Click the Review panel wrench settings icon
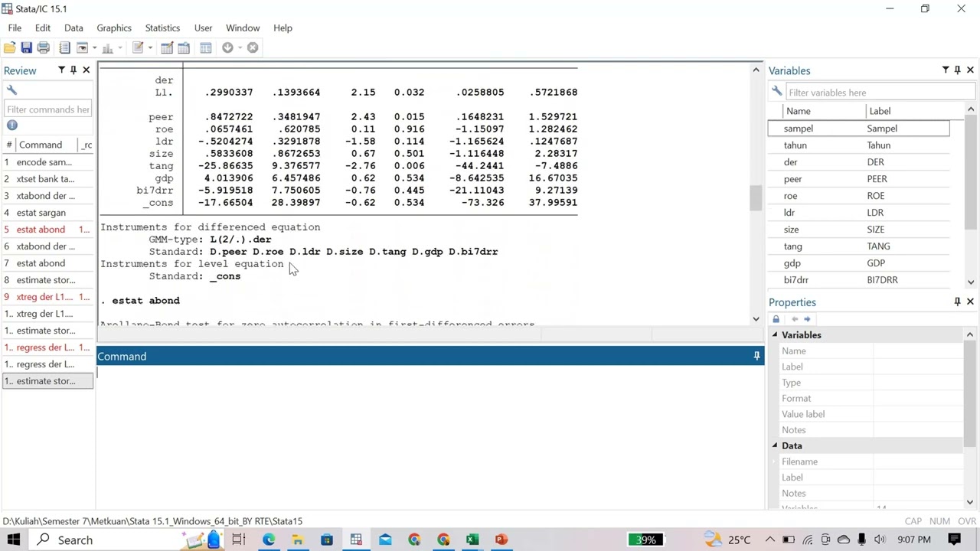Viewport: 980px width, 551px height. [11, 90]
